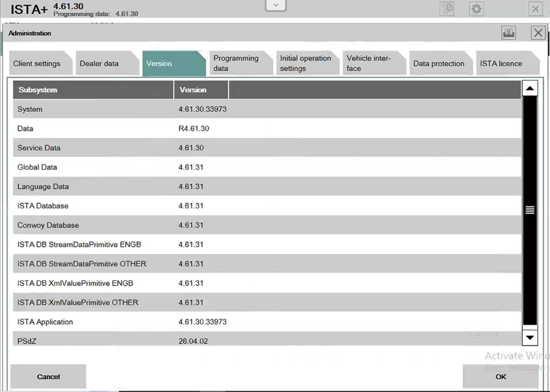This screenshot has height=392, width=550.
Task: Click System version 4.61.30.33973
Action: tap(202, 109)
